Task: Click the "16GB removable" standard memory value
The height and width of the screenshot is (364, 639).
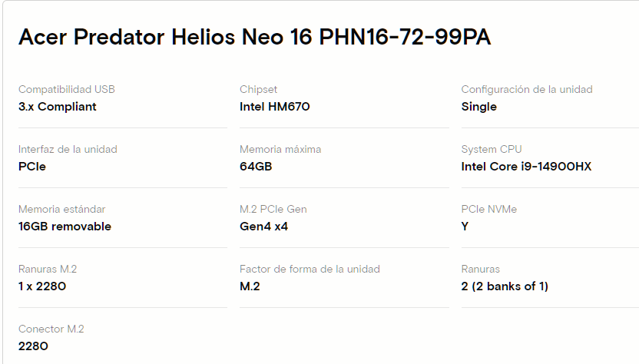Action: (x=65, y=227)
